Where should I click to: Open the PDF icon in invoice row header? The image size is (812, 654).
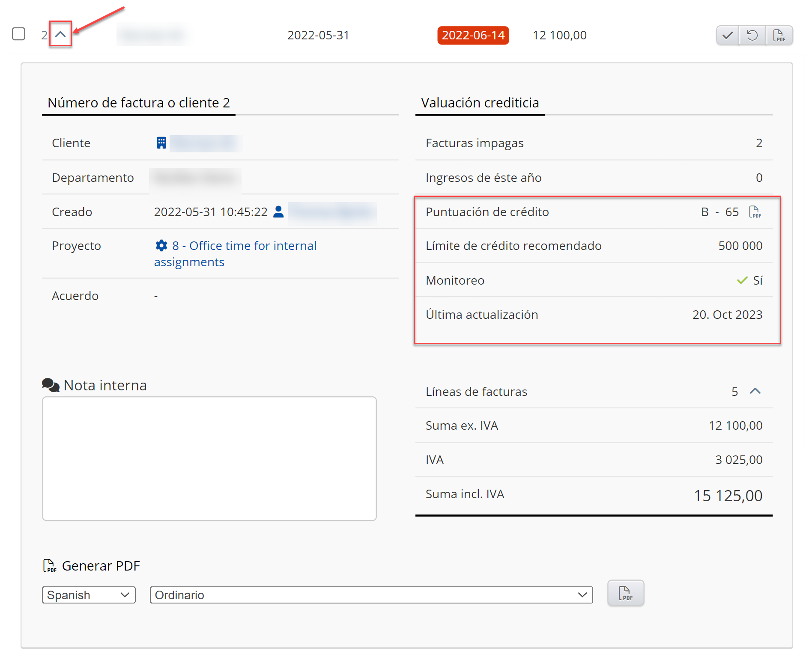pyautogui.click(x=779, y=35)
